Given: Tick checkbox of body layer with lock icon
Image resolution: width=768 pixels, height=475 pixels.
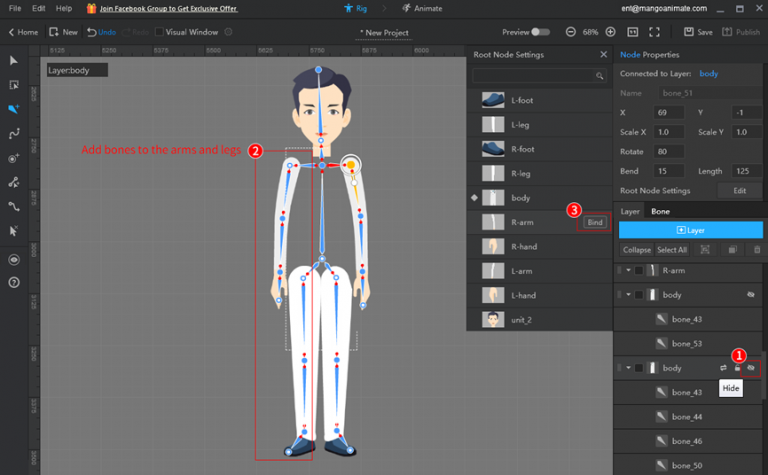Looking at the screenshot, I should pyautogui.click(x=639, y=368).
